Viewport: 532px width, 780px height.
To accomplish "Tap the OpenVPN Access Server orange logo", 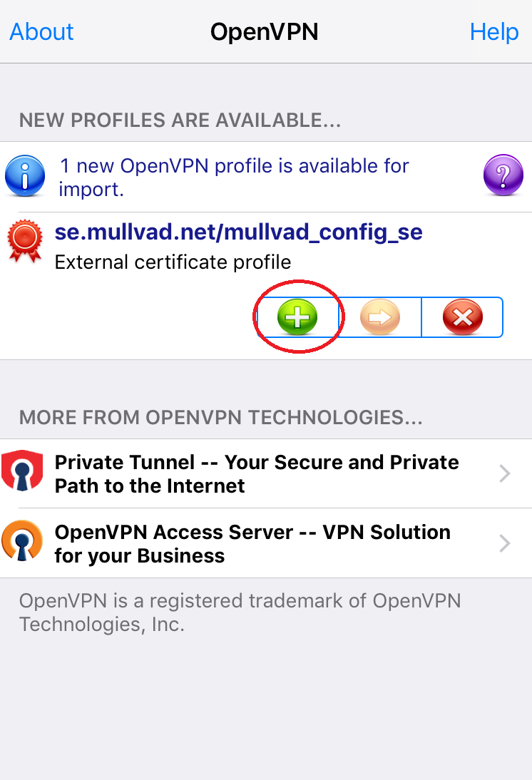I will [22, 540].
